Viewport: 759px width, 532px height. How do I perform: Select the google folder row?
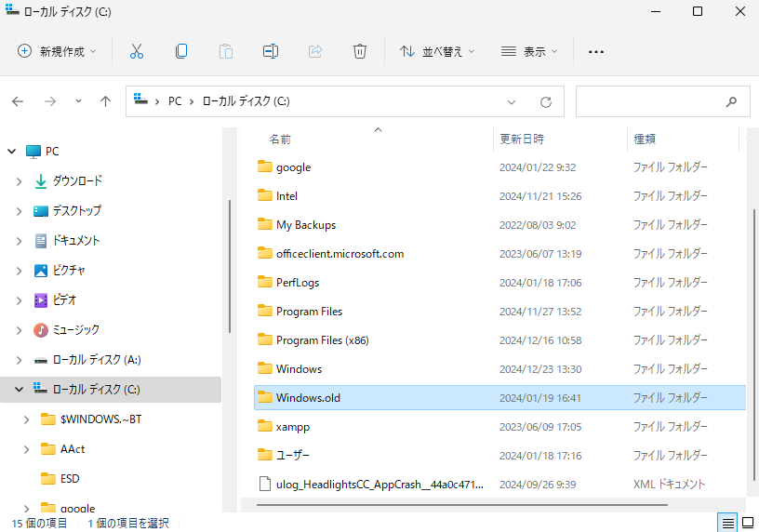(499, 167)
